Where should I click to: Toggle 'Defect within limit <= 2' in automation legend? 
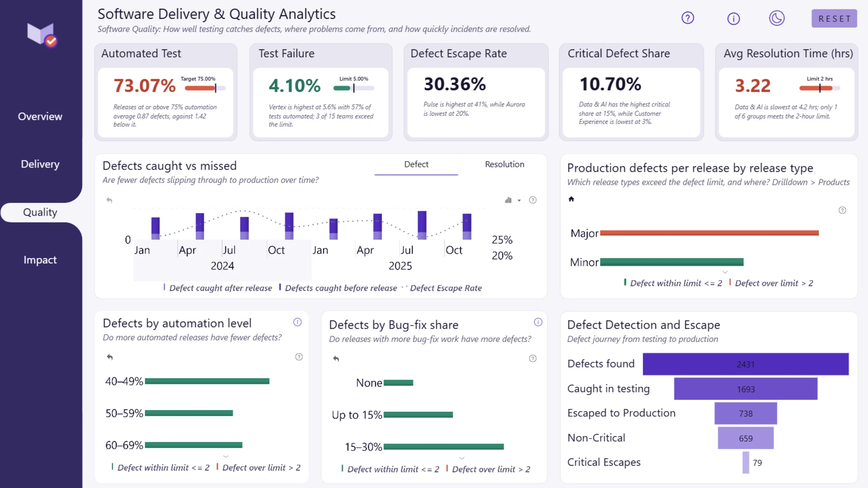click(160, 468)
